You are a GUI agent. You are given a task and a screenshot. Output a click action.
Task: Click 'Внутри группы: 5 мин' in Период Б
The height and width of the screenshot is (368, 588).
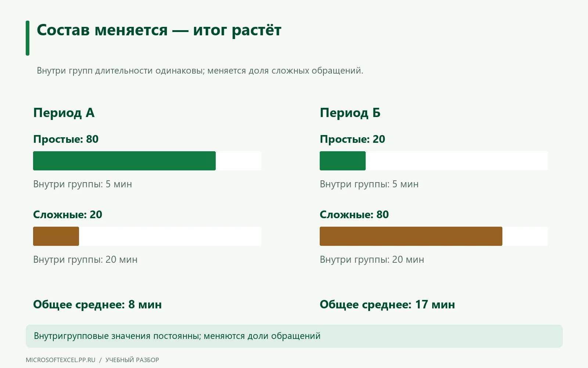coord(369,184)
